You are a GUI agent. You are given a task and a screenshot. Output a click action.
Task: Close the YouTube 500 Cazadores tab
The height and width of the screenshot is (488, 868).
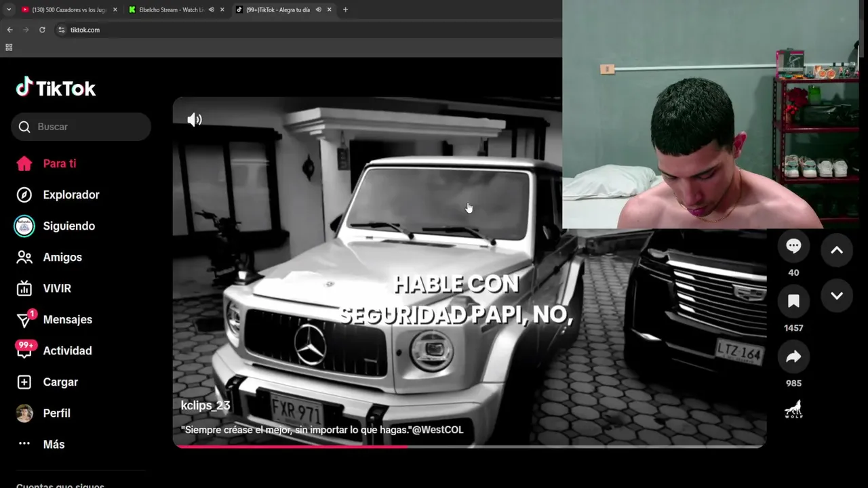[x=115, y=9]
